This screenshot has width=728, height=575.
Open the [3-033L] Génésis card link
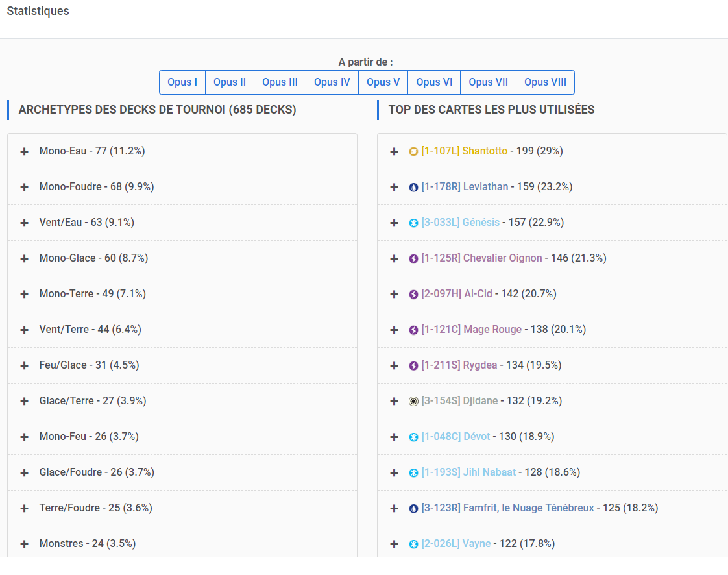pos(461,223)
